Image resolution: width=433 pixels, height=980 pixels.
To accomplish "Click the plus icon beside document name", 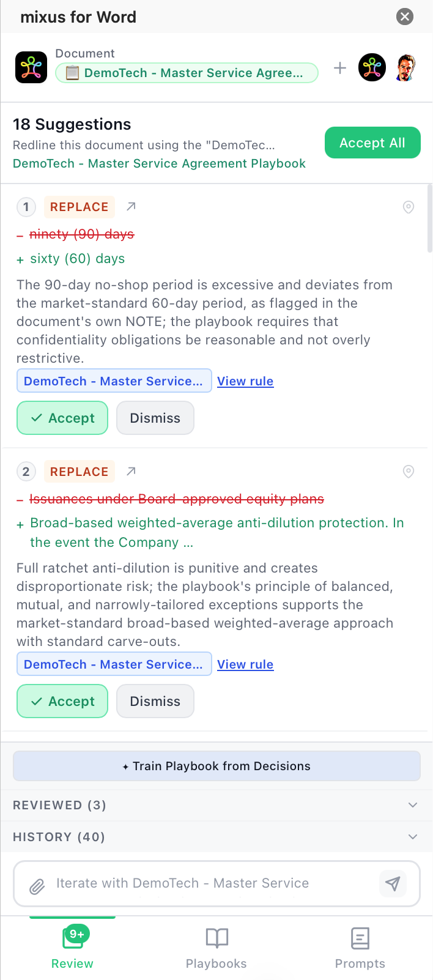I will pos(340,68).
